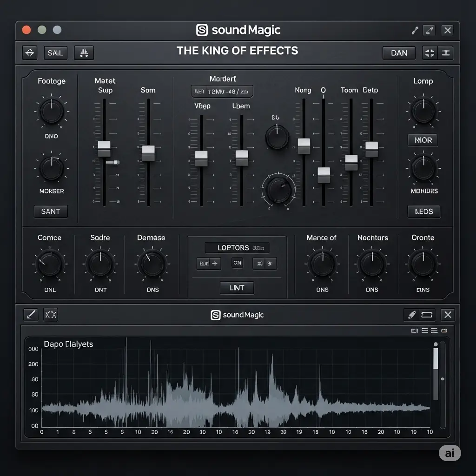Click the Dapo Dialyets graph title

coord(68,344)
